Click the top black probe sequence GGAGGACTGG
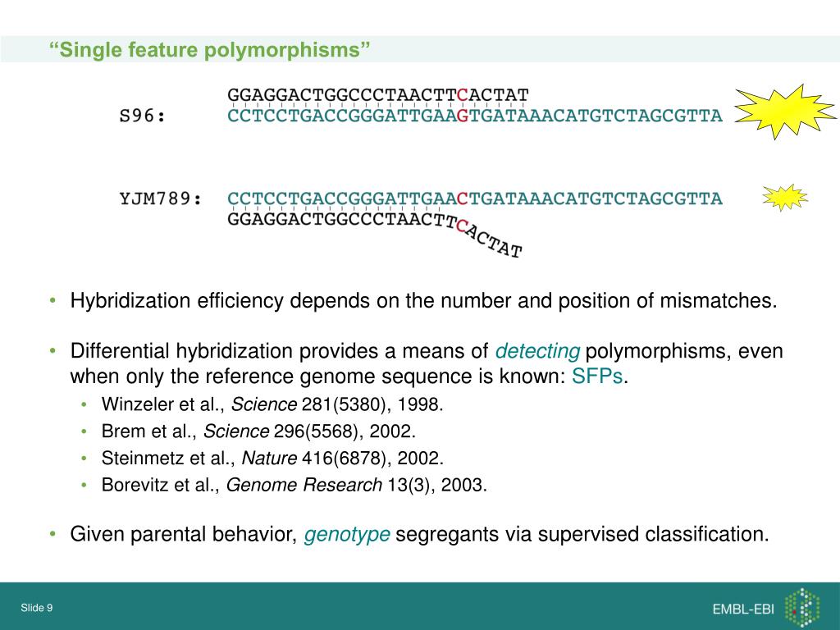Viewport: 840px width, 630px height. [377, 95]
